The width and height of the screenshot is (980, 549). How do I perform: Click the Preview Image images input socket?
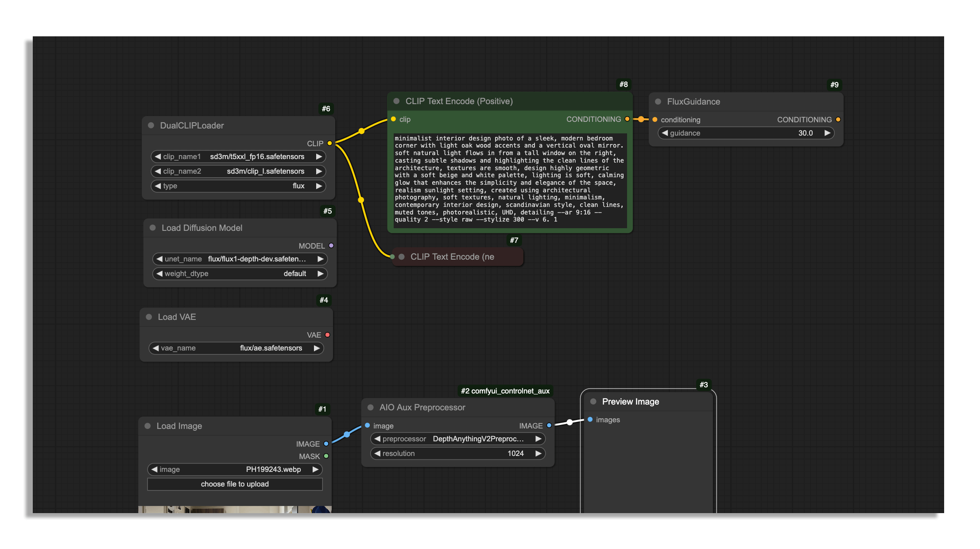point(590,419)
